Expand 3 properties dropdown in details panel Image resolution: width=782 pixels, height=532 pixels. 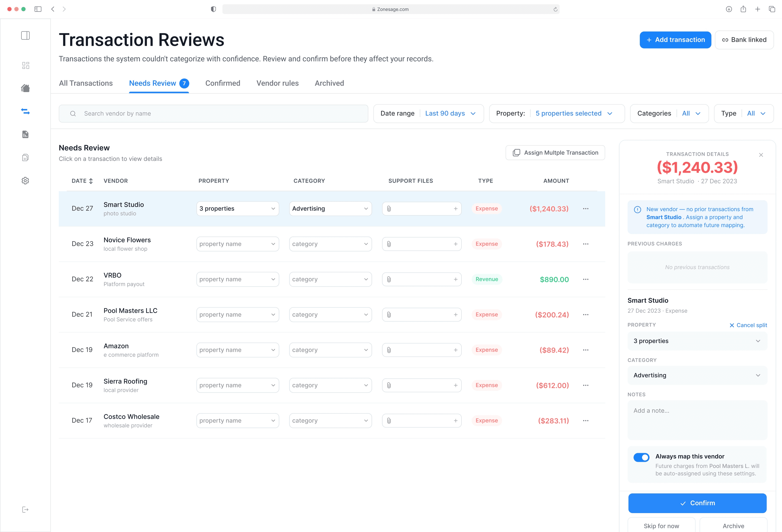coord(697,341)
